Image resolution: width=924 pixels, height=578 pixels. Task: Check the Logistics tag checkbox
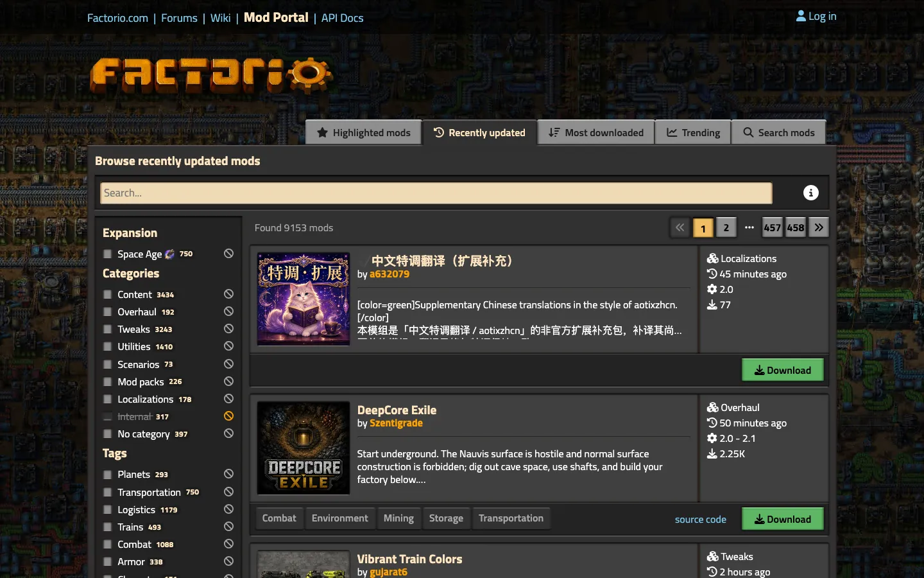(x=108, y=510)
